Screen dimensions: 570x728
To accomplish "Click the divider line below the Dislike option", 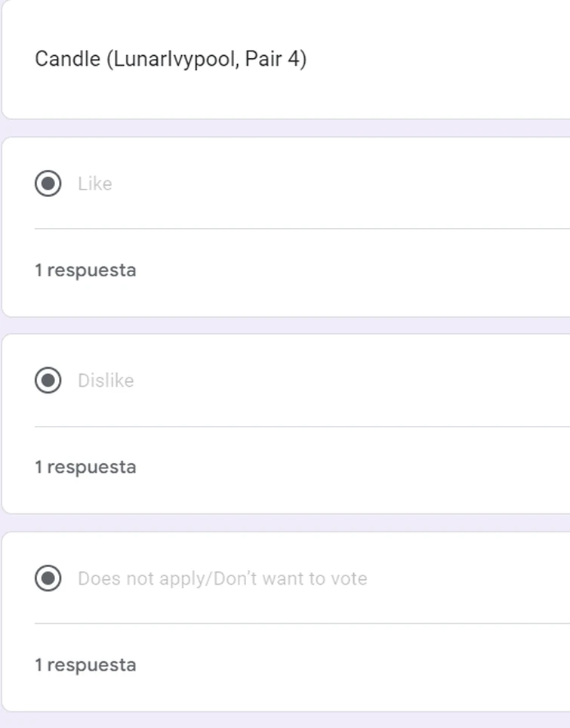I will click(302, 426).
